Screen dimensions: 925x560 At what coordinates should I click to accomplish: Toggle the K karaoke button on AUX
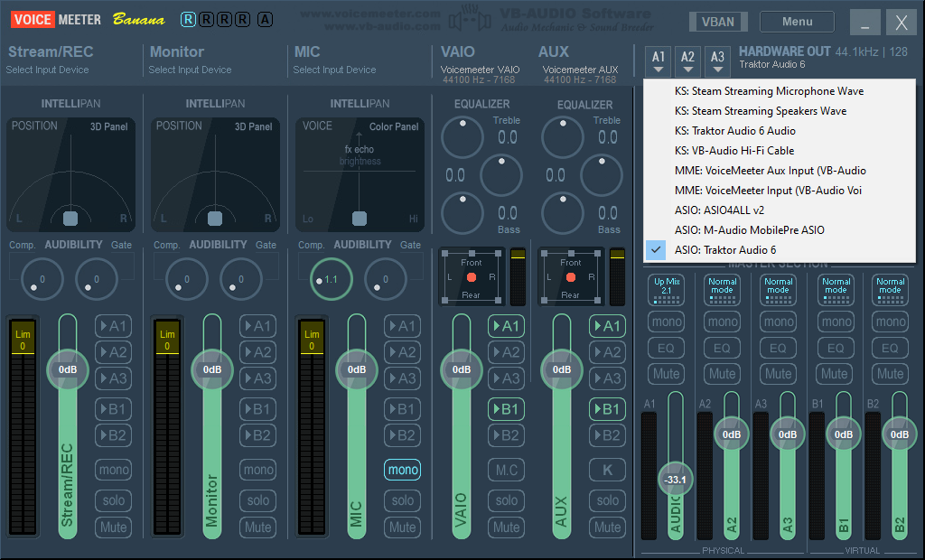pos(607,470)
